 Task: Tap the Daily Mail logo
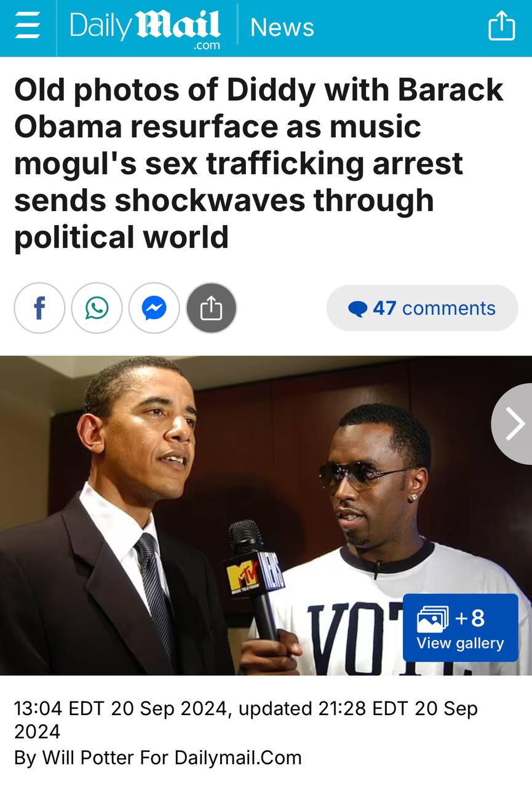[145, 29]
